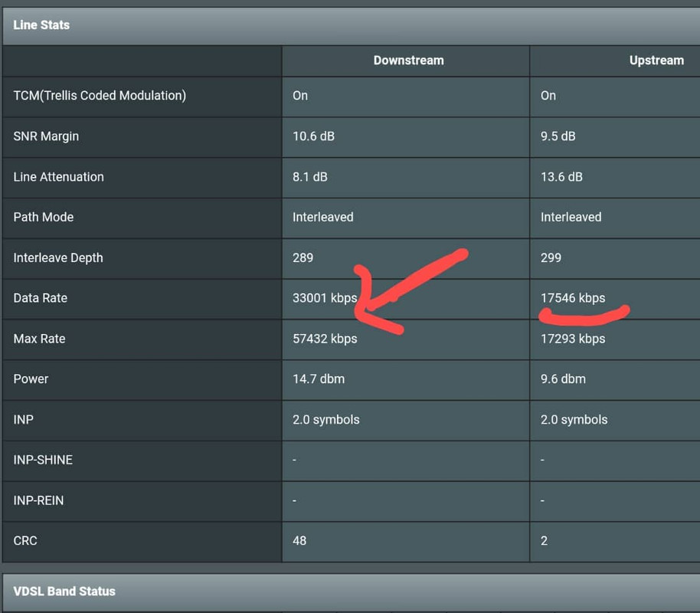700x613 pixels.
Task: Click the Upstream column header
Action: pos(656,61)
